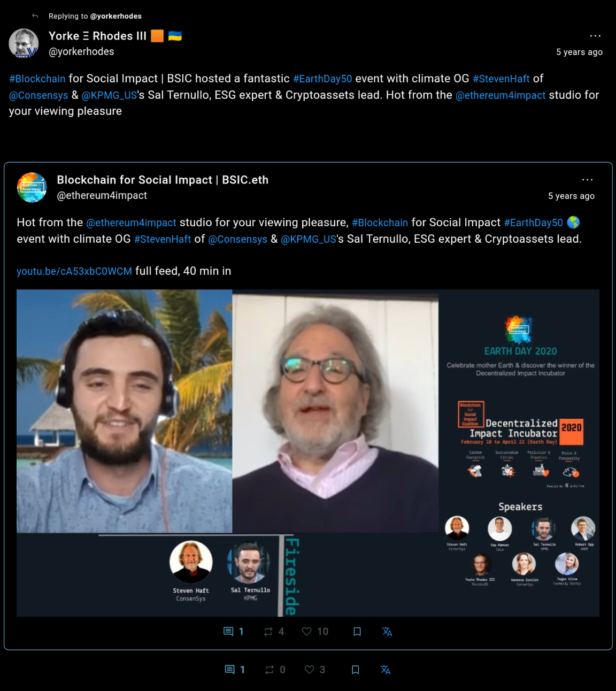The height and width of the screenshot is (691, 616).
Task: Repost Yorke Rhodes post
Action: pos(270,670)
